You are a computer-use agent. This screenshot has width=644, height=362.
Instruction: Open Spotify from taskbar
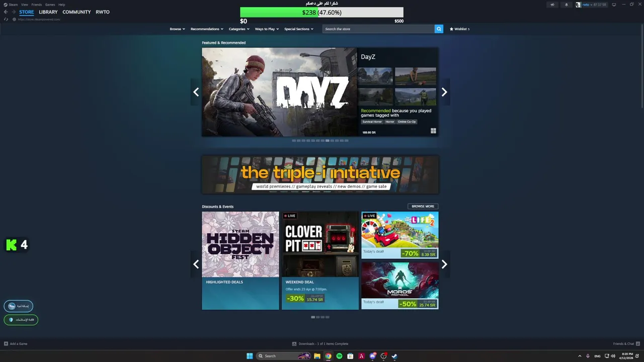[x=339, y=356]
